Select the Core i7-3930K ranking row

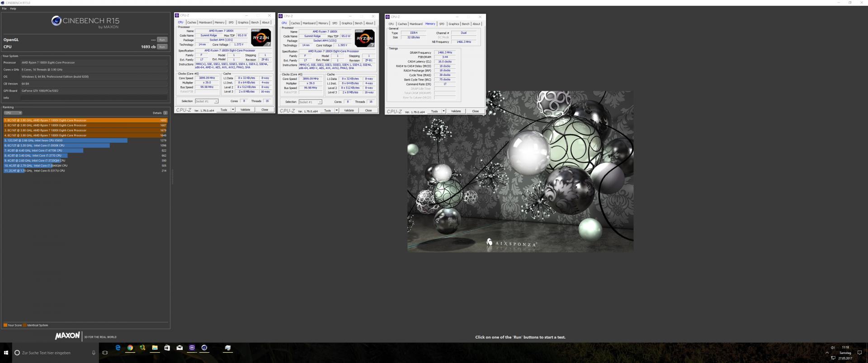[x=85, y=145]
